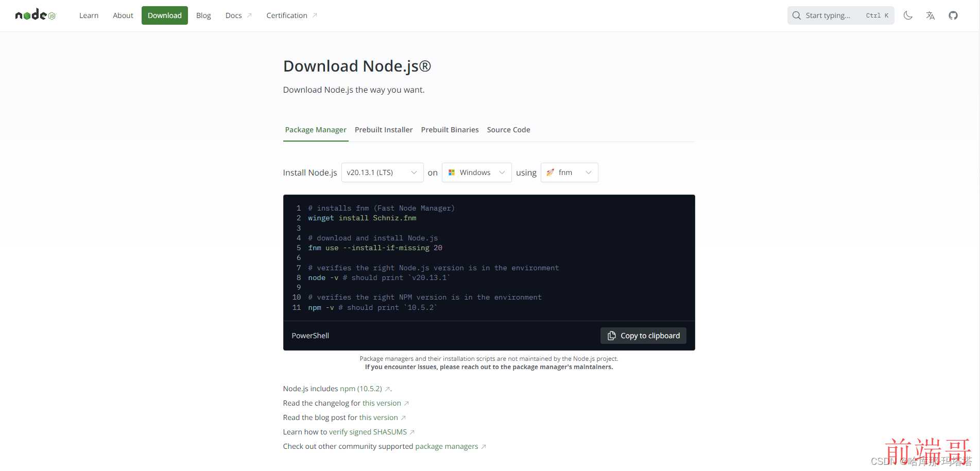Viewport: 980px width, 471px height.
Task: Click the Download nav button
Action: (x=165, y=15)
